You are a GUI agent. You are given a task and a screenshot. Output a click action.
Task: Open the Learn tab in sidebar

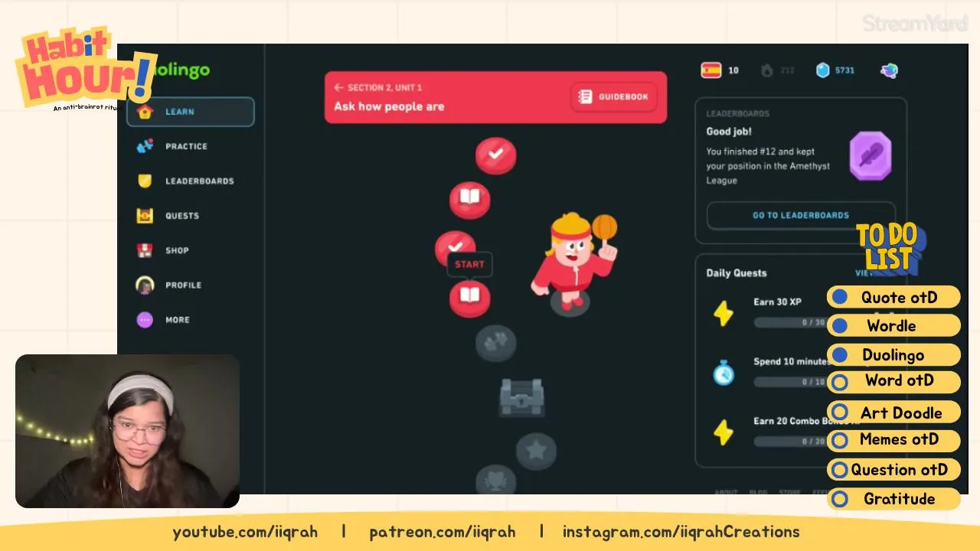pyautogui.click(x=191, y=112)
